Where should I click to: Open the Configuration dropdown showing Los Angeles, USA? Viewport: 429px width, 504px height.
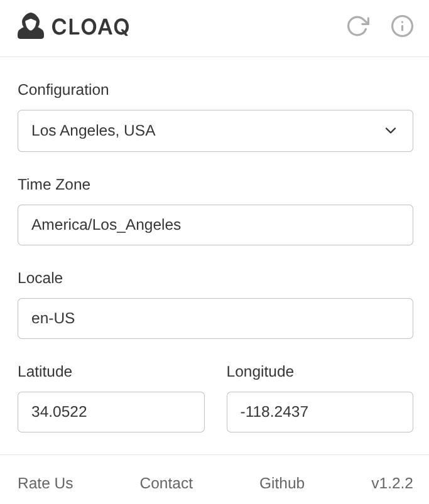tap(215, 131)
